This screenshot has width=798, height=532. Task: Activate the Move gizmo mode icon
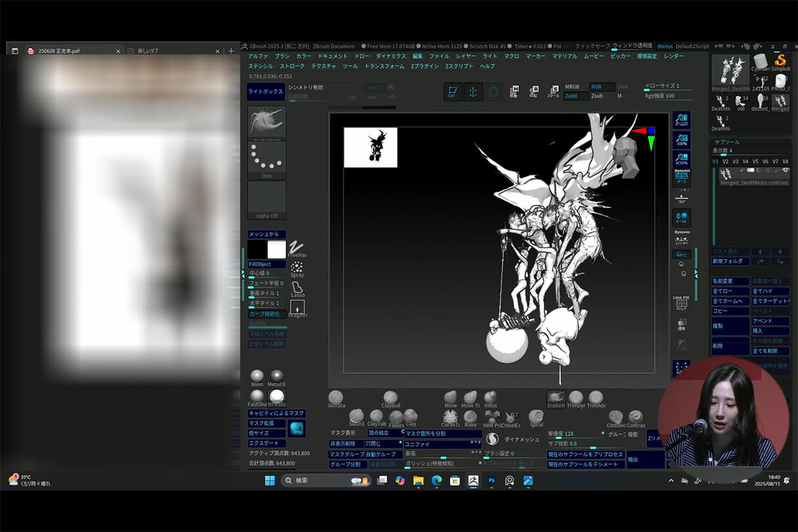pyautogui.click(x=514, y=92)
